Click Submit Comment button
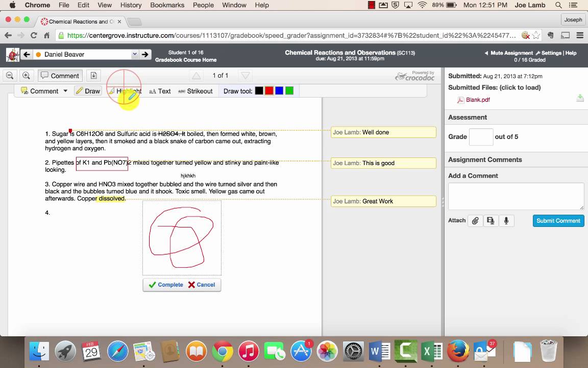 coord(558,220)
